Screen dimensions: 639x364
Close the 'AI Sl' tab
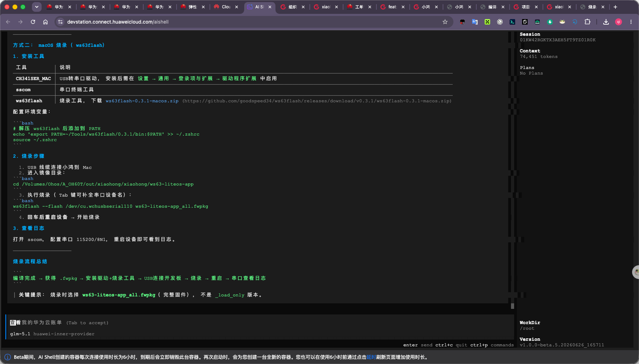click(x=270, y=7)
